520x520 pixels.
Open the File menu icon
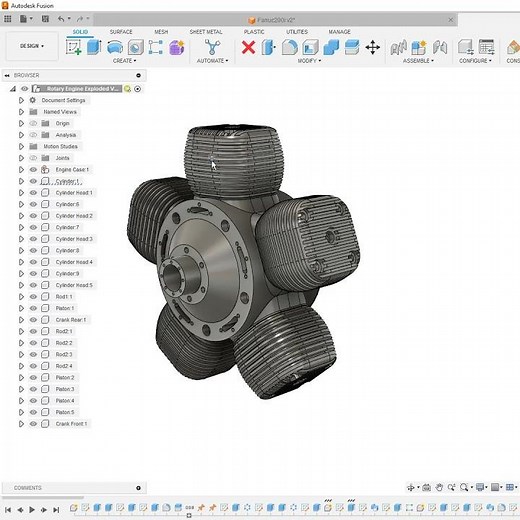click(23, 19)
